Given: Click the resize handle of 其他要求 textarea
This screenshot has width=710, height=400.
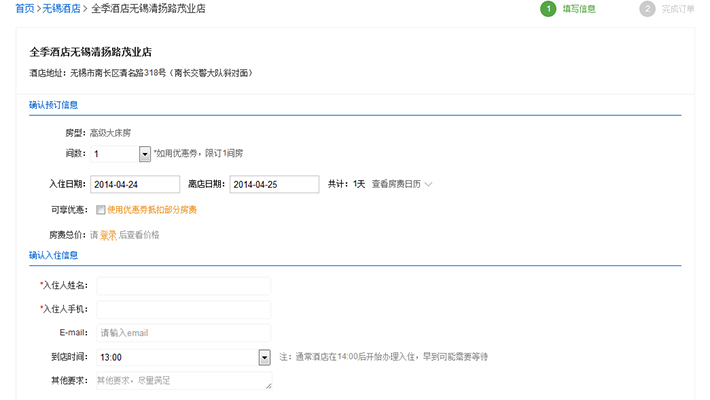Looking at the screenshot, I should 267,385.
